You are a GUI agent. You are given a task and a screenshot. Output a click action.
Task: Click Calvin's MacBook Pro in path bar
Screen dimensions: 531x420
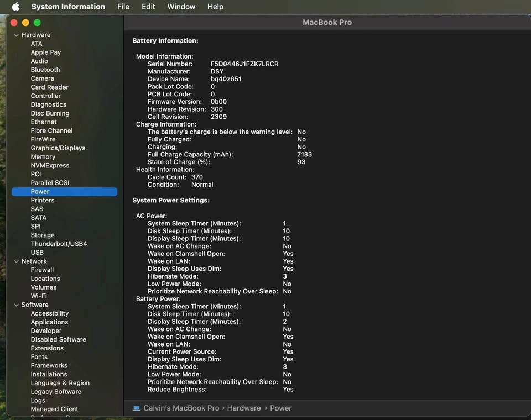(181, 408)
